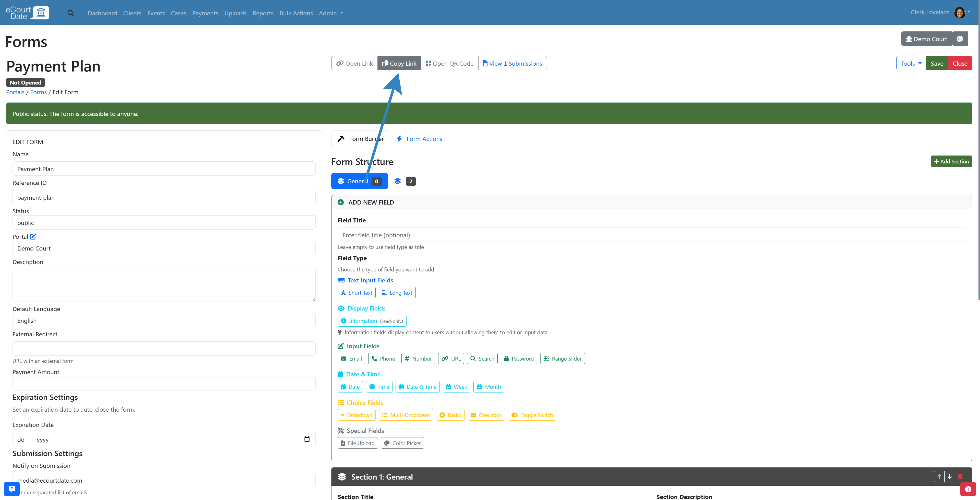
Task: Open the user menu caret
Action: (x=969, y=12)
